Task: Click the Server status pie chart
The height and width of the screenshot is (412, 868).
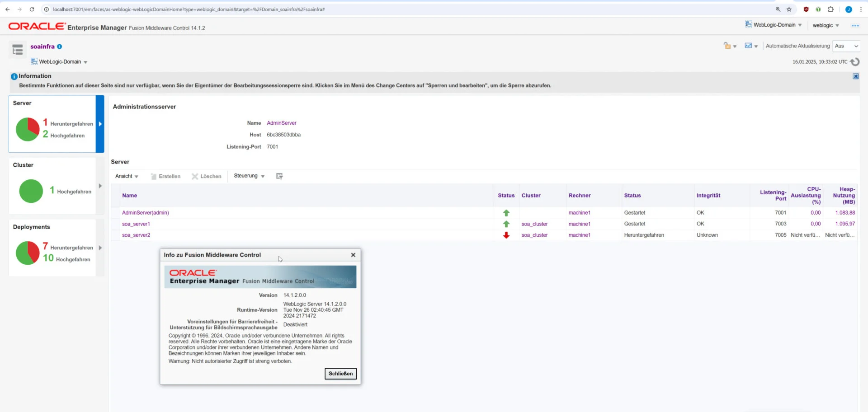Action: click(x=28, y=130)
